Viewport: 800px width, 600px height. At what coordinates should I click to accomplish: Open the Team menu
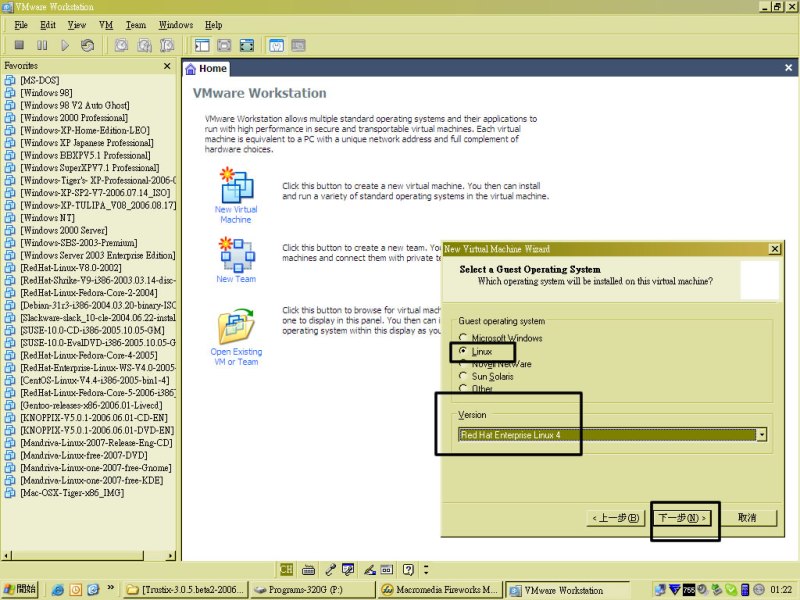click(x=136, y=25)
